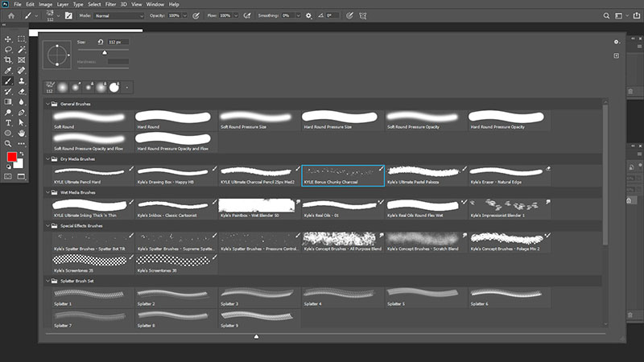Screen dimensions: 644x362
Task: Create new brush preset plus icon
Action: click(616, 56)
